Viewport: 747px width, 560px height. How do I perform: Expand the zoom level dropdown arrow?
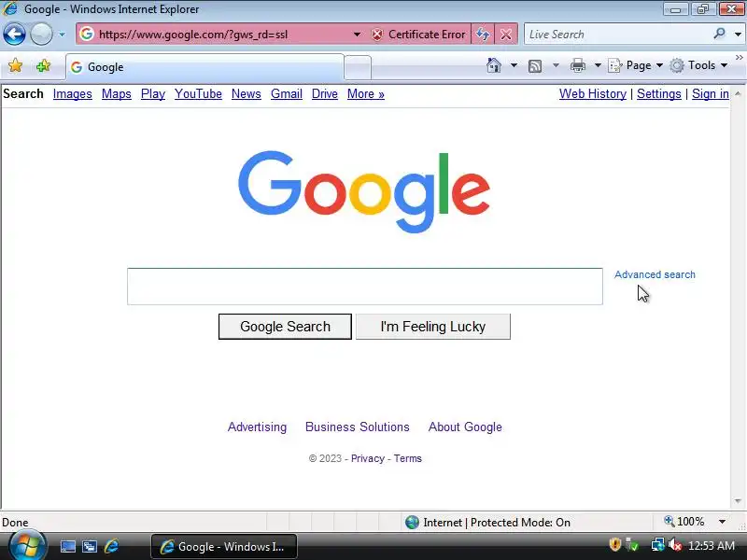click(x=722, y=522)
